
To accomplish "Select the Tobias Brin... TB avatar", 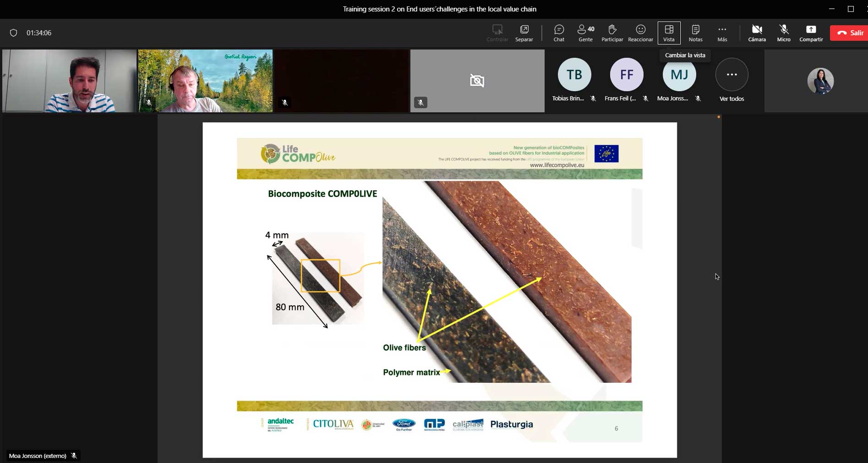I will tap(574, 74).
